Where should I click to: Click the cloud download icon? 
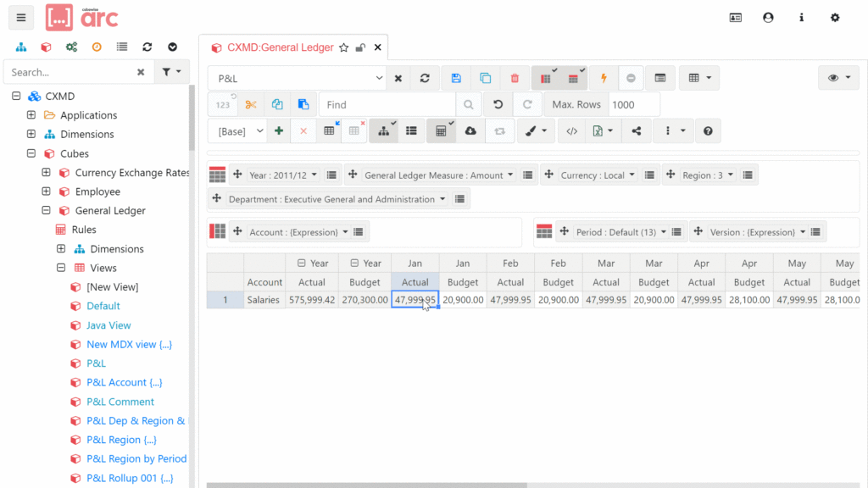point(470,131)
